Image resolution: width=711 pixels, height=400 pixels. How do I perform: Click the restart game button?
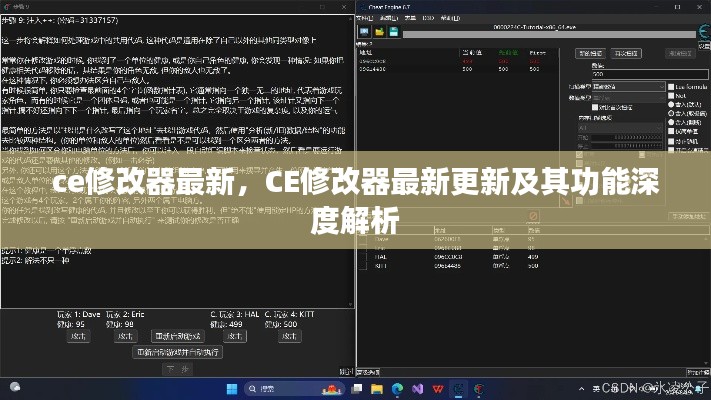(178, 336)
